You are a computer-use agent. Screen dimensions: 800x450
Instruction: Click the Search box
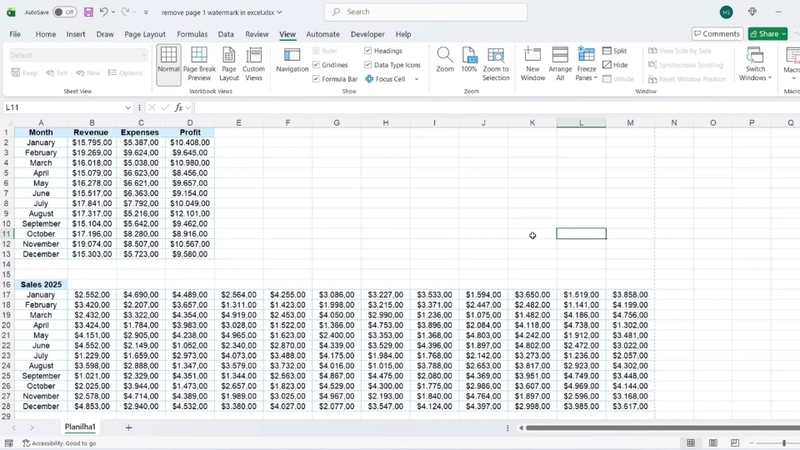pyautogui.click(x=426, y=12)
